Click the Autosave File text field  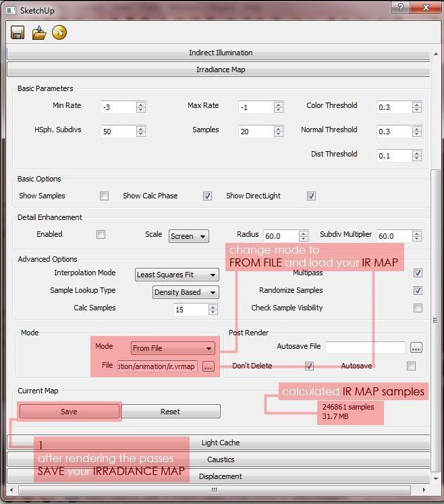(365, 347)
